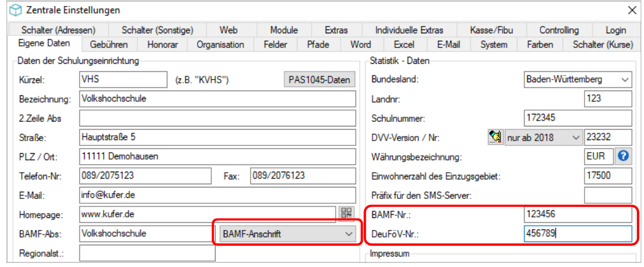Switch to the E-Mail tab

point(449,44)
